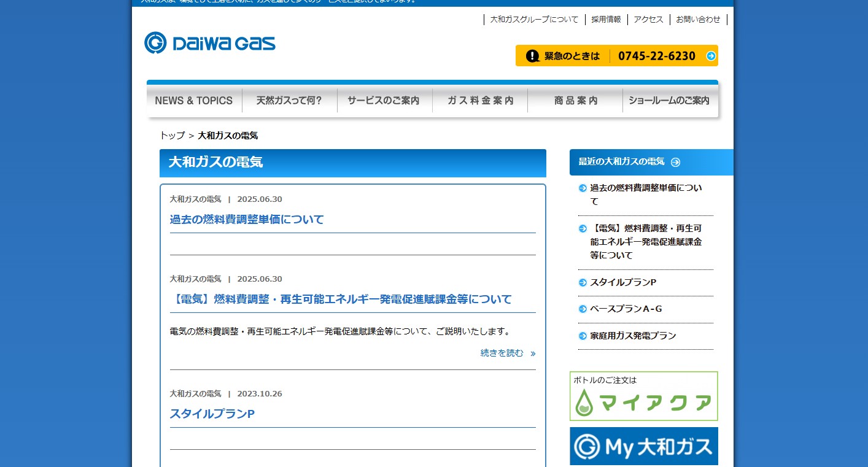
Task: Go back to トップ in the breadcrumb
Action: pos(172,136)
